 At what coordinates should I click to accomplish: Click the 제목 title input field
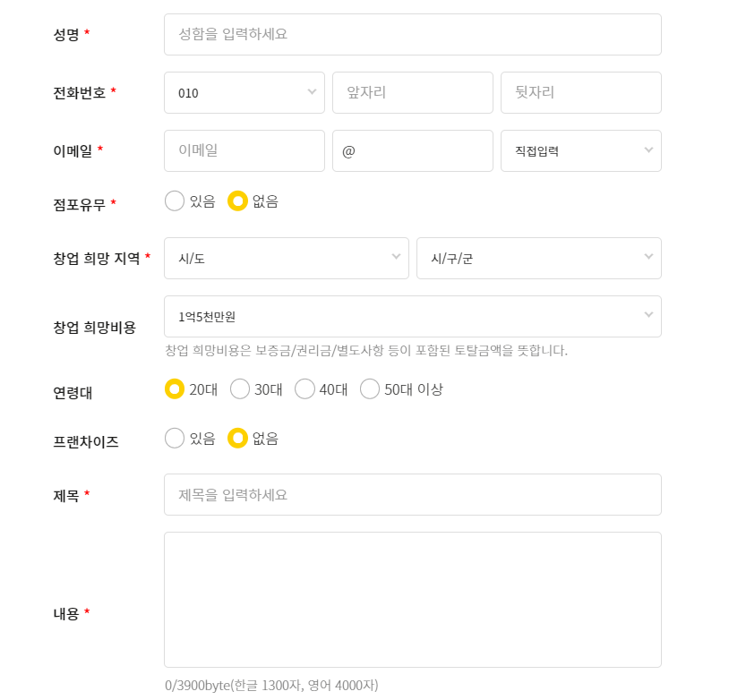412,494
